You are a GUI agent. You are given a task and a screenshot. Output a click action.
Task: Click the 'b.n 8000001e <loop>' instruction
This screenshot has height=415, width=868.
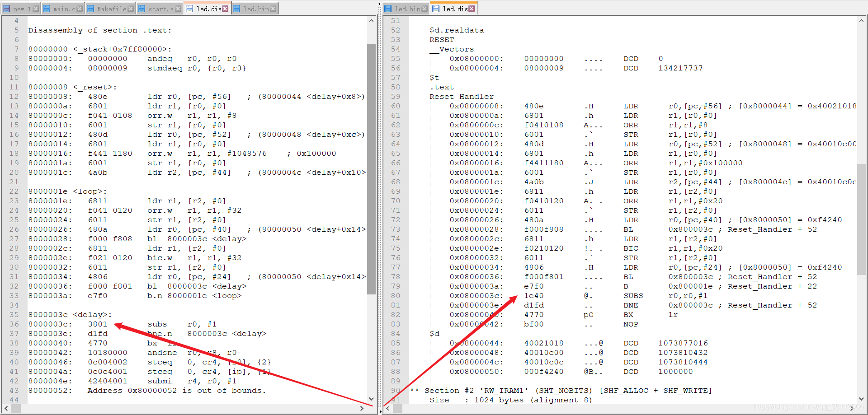coord(194,296)
